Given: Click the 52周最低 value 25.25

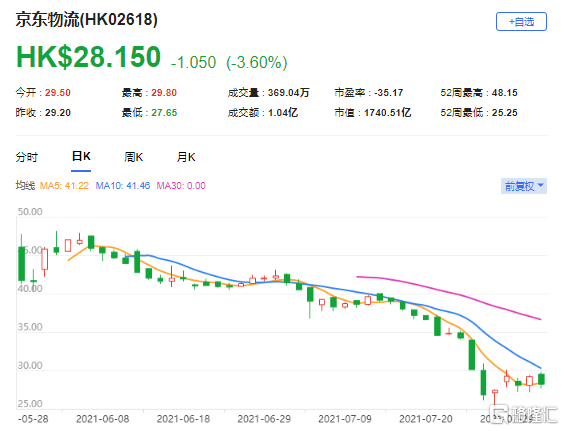Looking at the screenshot, I should click(505, 113).
